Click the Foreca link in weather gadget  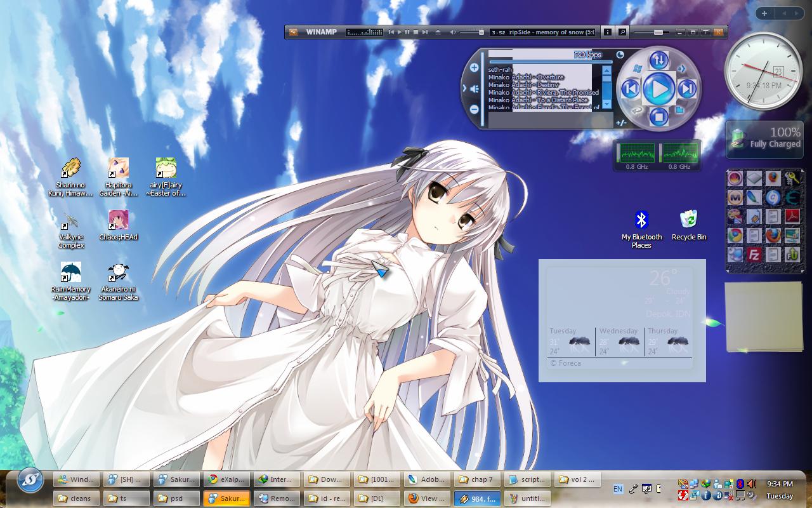(x=565, y=363)
